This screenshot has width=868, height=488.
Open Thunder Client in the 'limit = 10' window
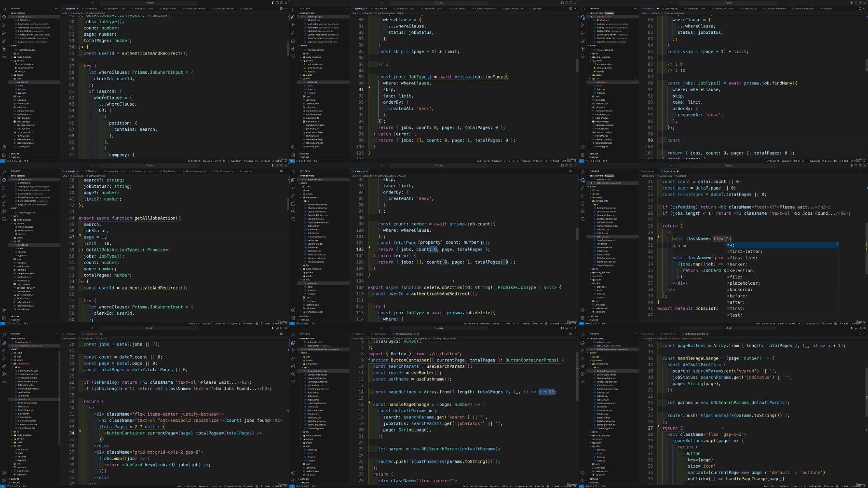(4, 211)
